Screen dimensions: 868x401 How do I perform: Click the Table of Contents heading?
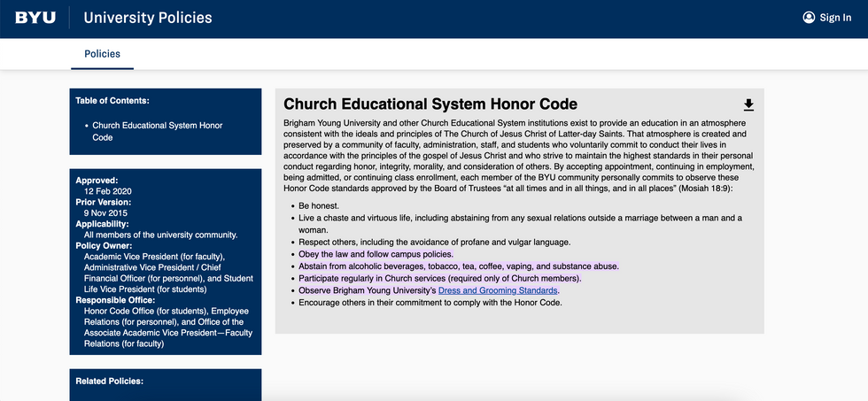pyautogui.click(x=112, y=101)
